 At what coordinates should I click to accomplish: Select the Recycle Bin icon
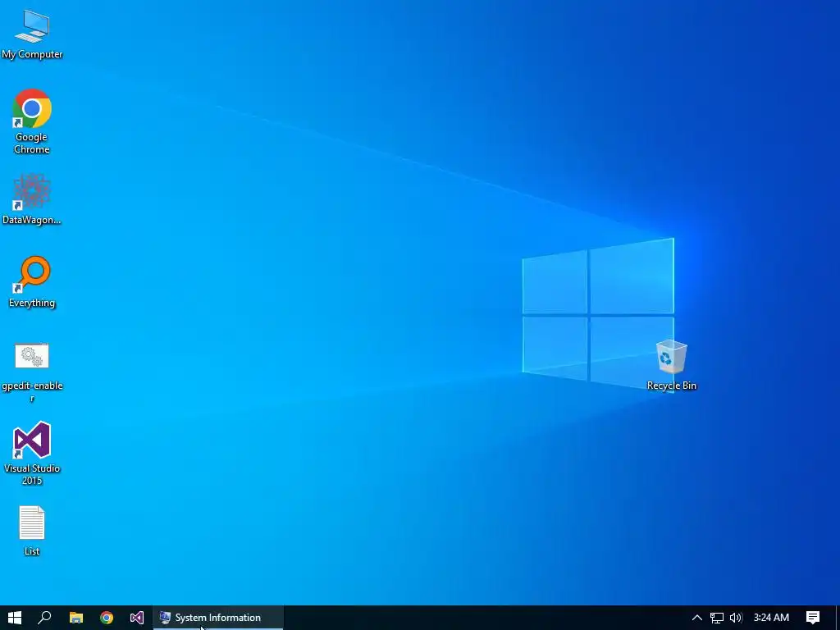pyautogui.click(x=671, y=365)
